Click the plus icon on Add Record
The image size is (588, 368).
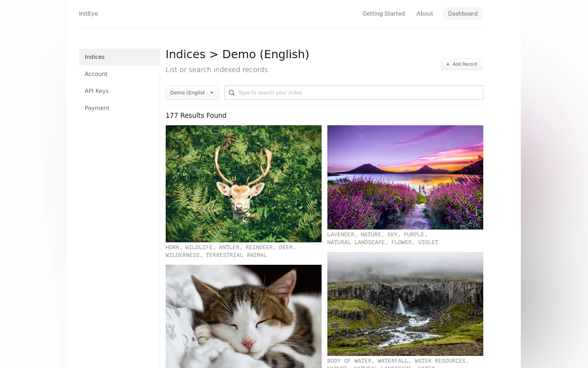pos(447,64)
